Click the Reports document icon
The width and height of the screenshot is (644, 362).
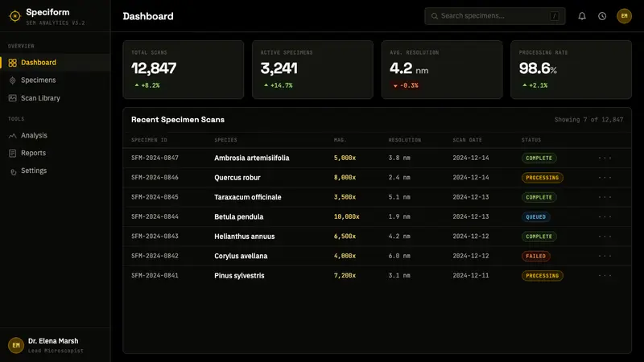point(13,153)
